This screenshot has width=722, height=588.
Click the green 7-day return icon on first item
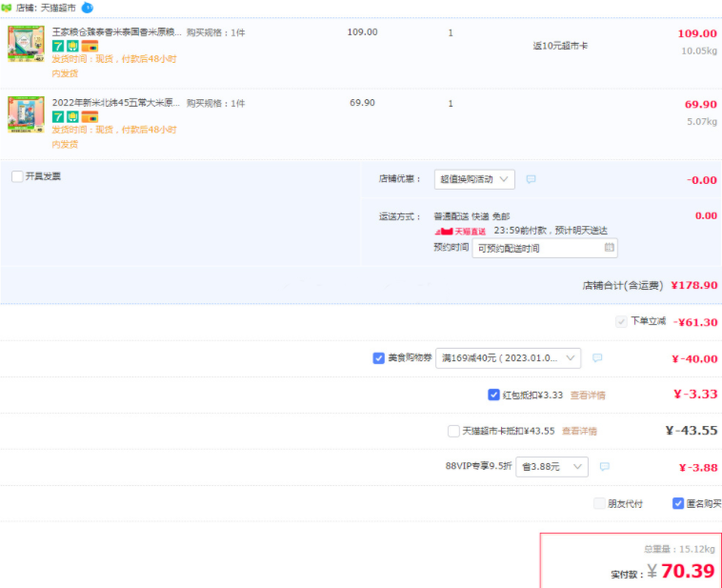(58, 46)
